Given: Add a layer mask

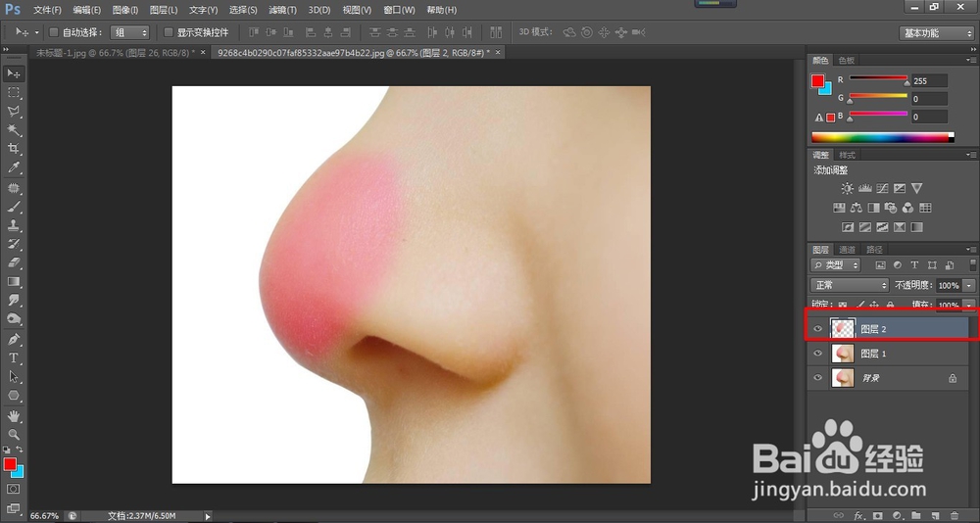Looking at the screenshot, I should click(877, 515).
